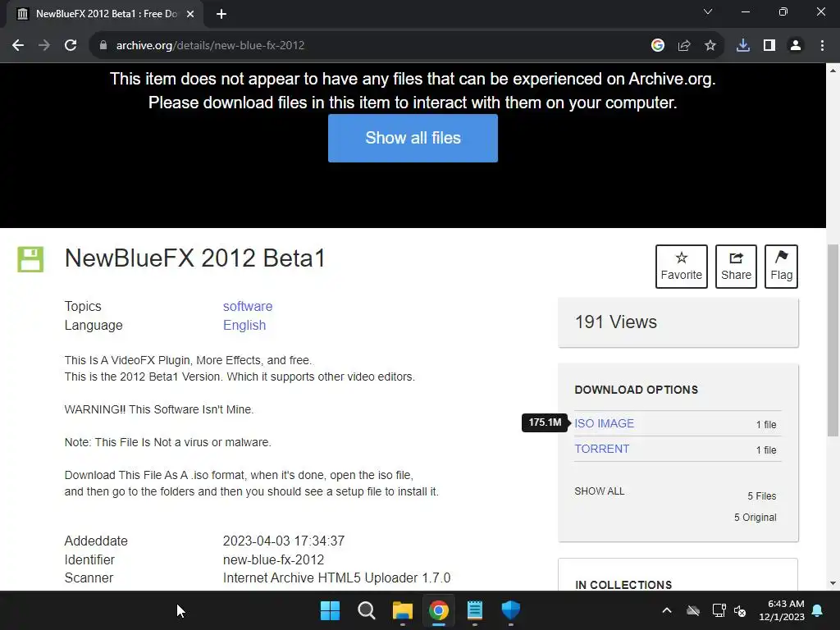Screen dimensions: 840x630
Task: Open Windows Security shield in taskbar
Action: pyautogui.click(x=510, y=610)
